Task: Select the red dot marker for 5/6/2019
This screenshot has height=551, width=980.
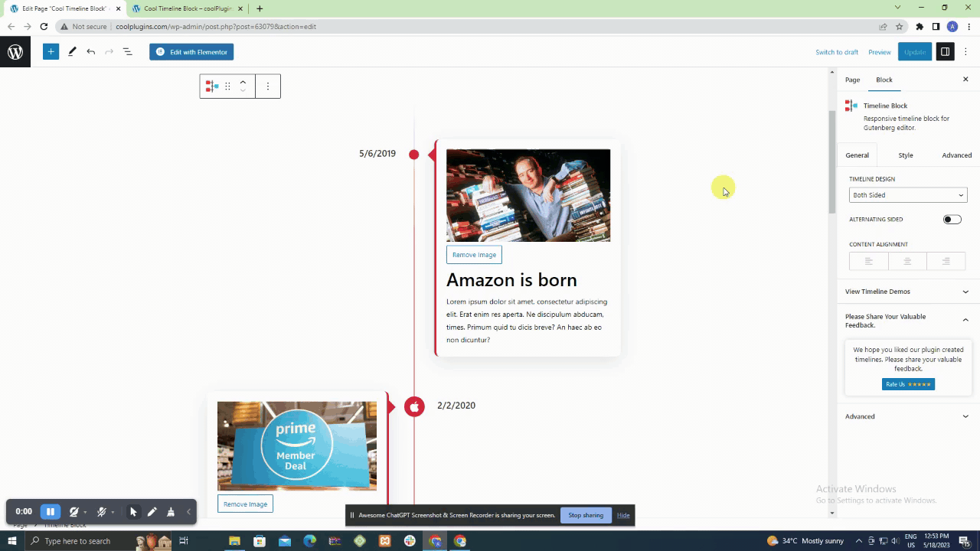Action: click(414, 155)
